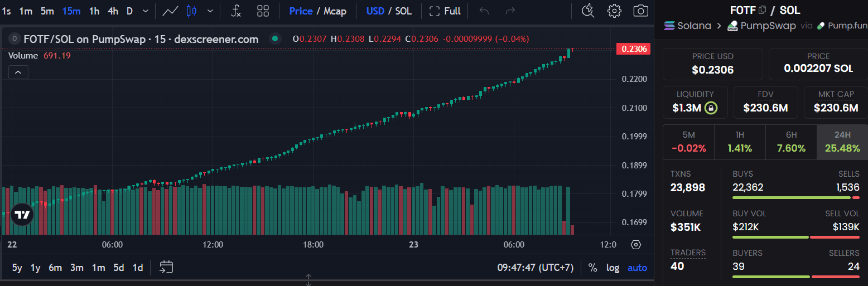Click the PRICE USD $0.2306 box
The width and height of the screenshot is (868, 286).
click(712, 64)
